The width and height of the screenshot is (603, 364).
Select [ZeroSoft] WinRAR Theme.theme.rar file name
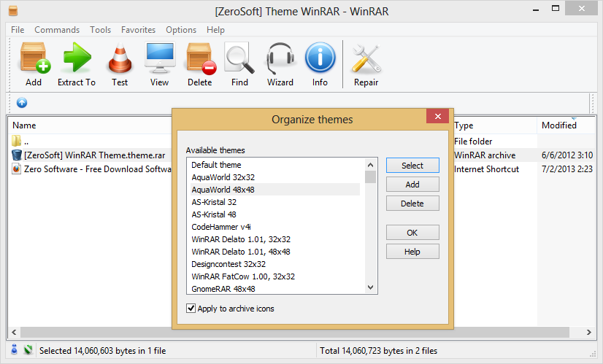[95, 155]
